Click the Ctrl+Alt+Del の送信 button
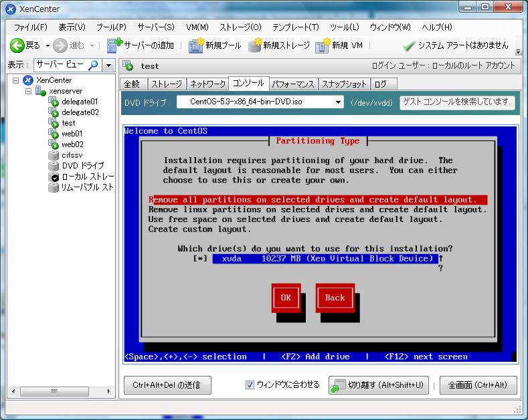This screenshot has height=420, width=528. pos(167,385)
